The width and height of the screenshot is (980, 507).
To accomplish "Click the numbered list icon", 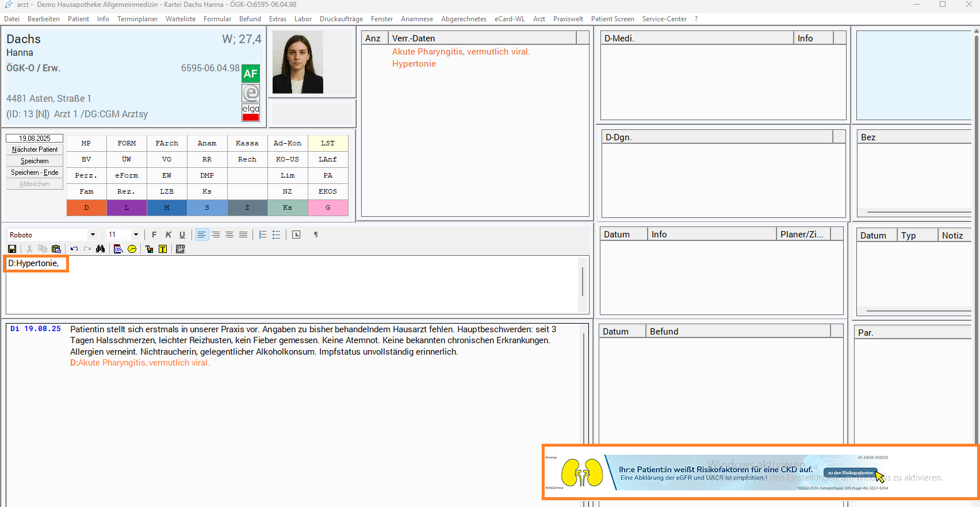I will pyautogui.click(x=262, y=235).
